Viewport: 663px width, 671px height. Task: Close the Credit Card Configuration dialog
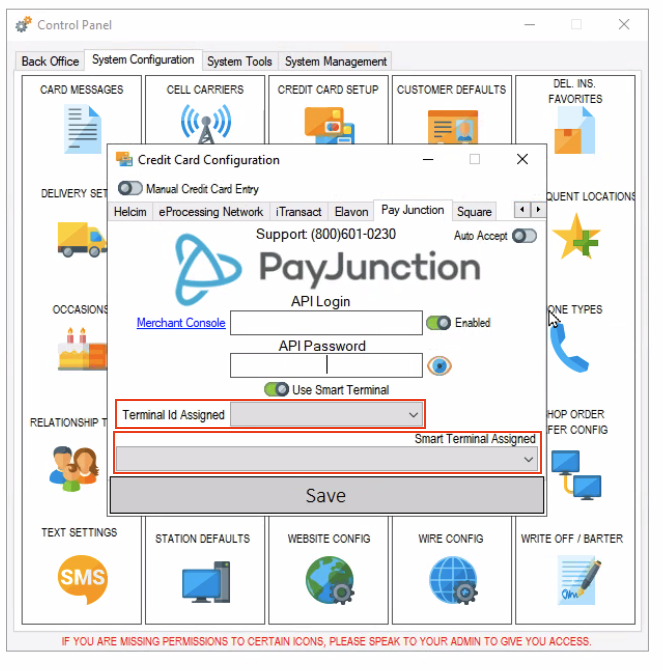pos(522,159)
